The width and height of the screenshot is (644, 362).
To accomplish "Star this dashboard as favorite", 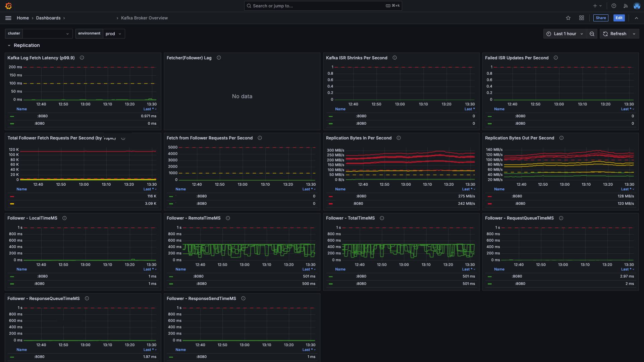I will point(568,18).
